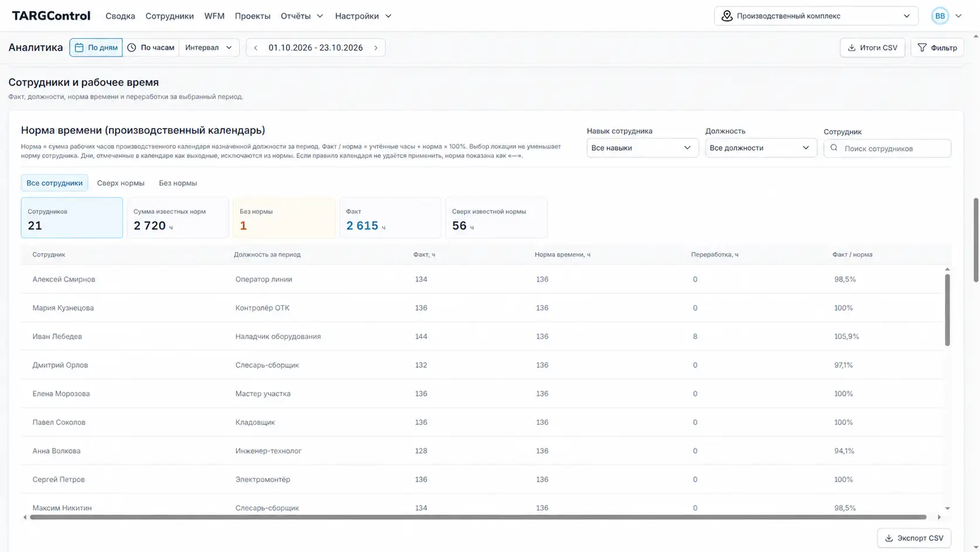Open Производственный комплекс location selector
The height and width of the screenshot is (552, 980).
816,16
